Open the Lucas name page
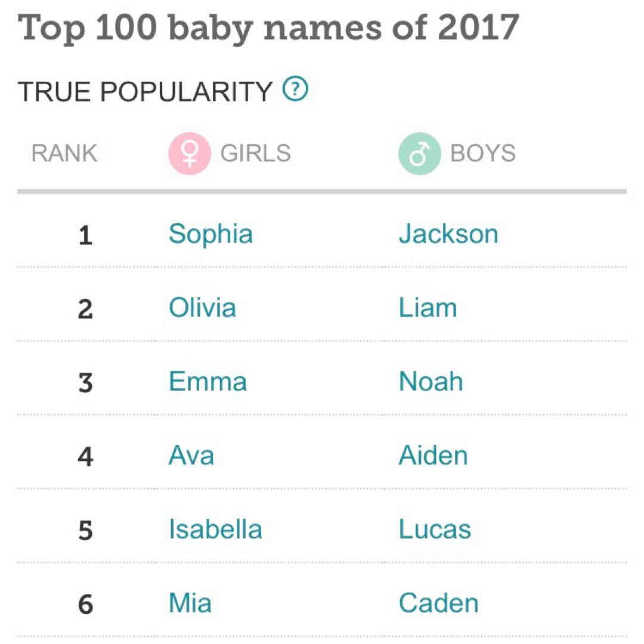Viewport: 644px width, 644px height. pyautogui.click(x=435, y=530)
